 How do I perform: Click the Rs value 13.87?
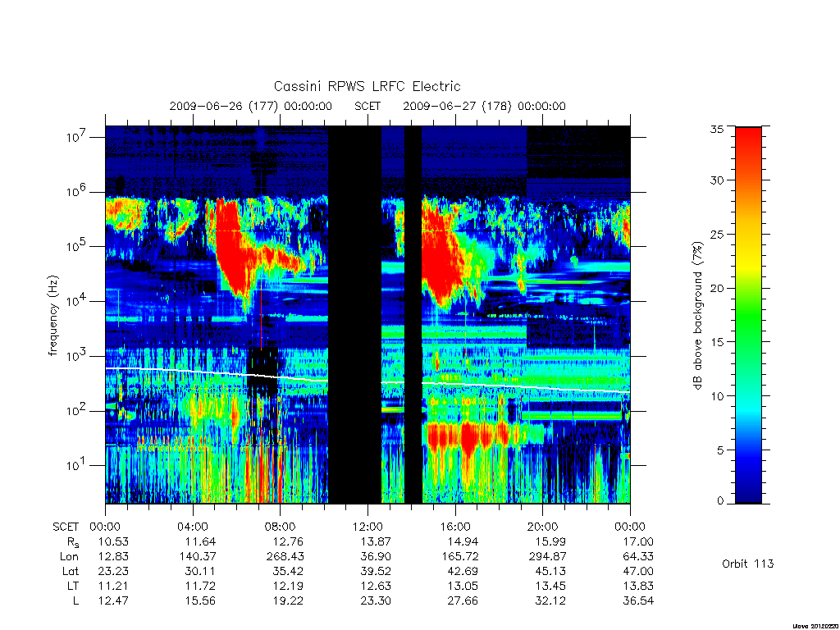click(376, 541)
